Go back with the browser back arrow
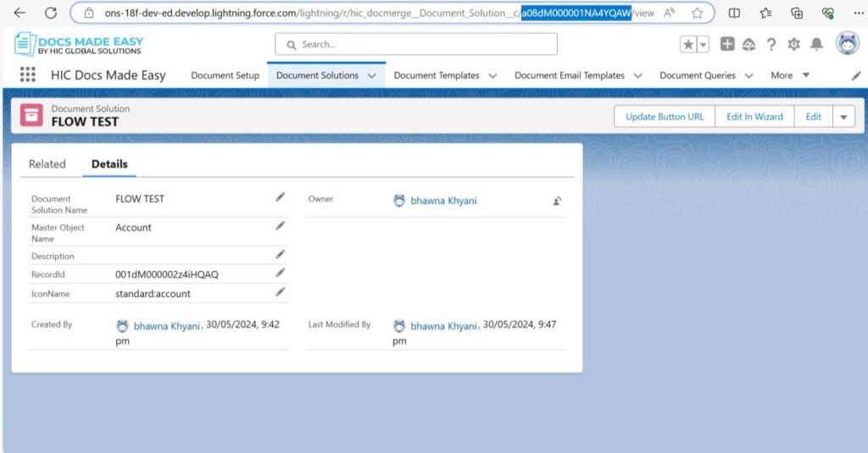Viewport: 868px width, 453px height. tap(20, 12)
